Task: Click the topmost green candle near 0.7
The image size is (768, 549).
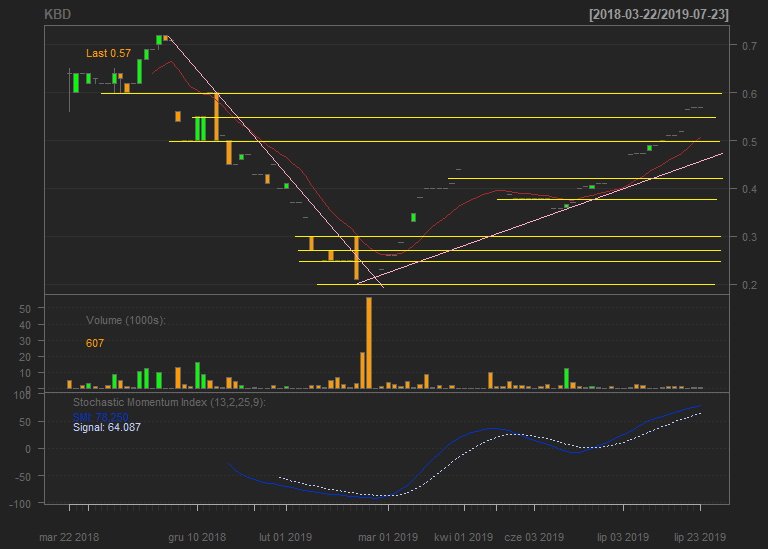Action: click(x=159, y=40)
